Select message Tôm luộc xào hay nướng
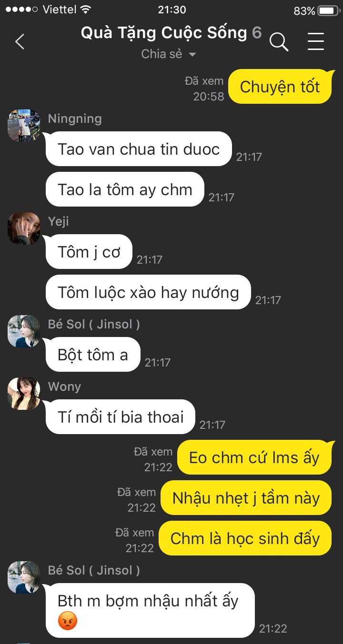 tap(148, 292)
